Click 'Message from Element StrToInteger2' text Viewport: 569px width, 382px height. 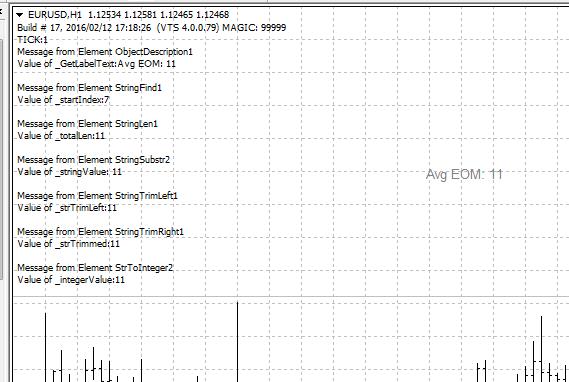point(95,267)
